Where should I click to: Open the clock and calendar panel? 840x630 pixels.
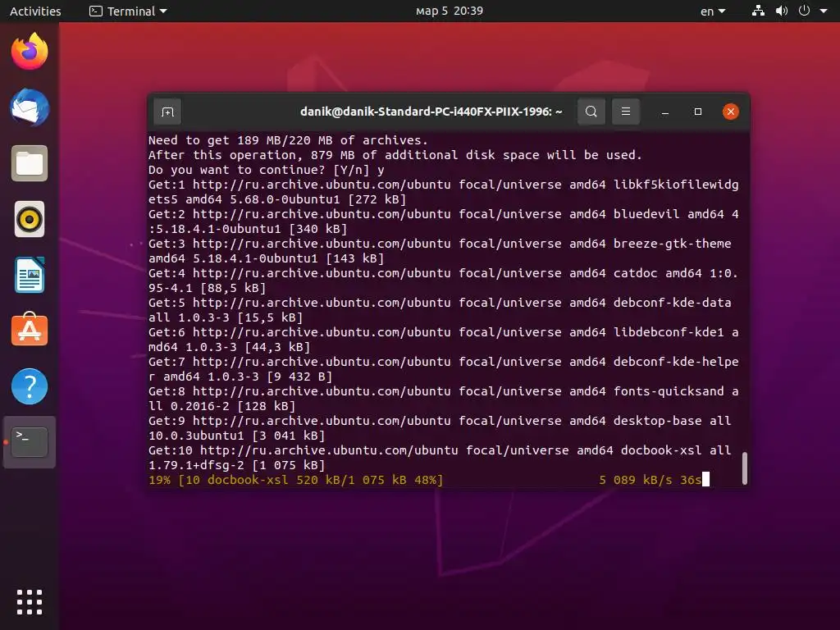point(450,11)
